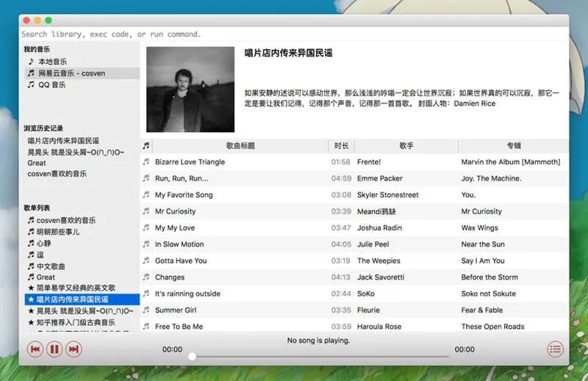Skip to next track button
Image resolution: width=588 pixels, height=381 pixels.
74,349
